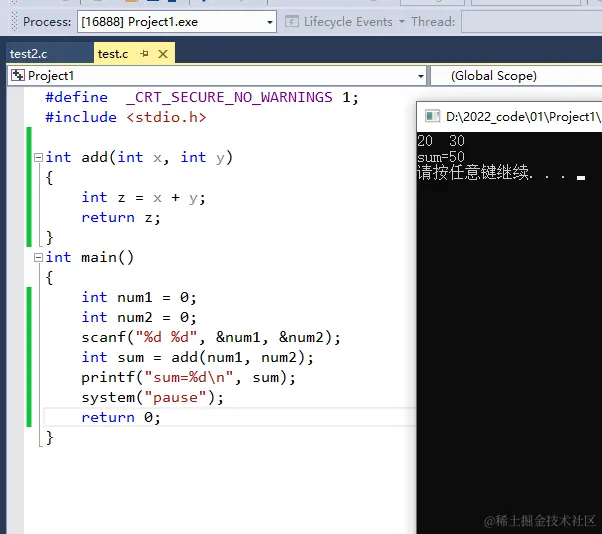Click the "int num1 = 0;" line
The image size is (602, 534).
pos(139,298)
